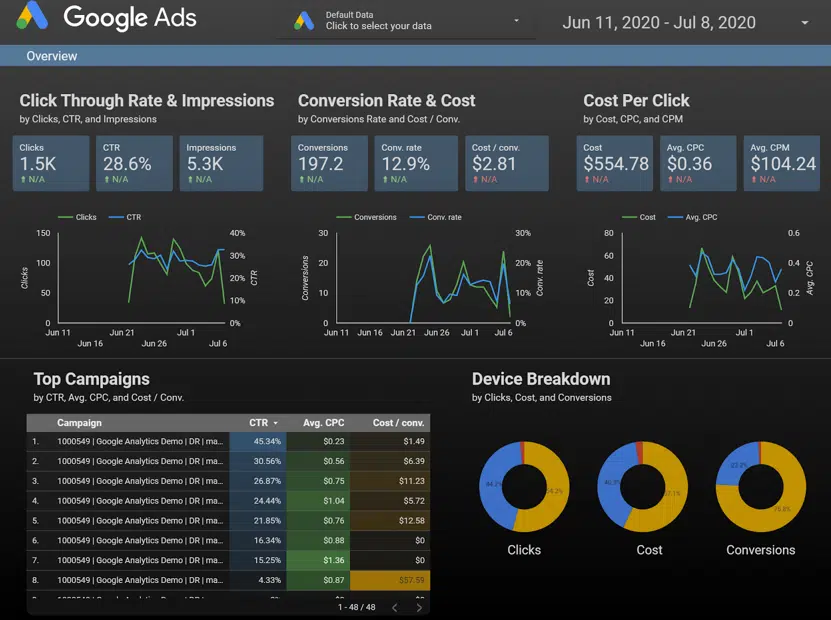Click the Cost / conv. column header
831x620 pixels.
click(398, 423)
